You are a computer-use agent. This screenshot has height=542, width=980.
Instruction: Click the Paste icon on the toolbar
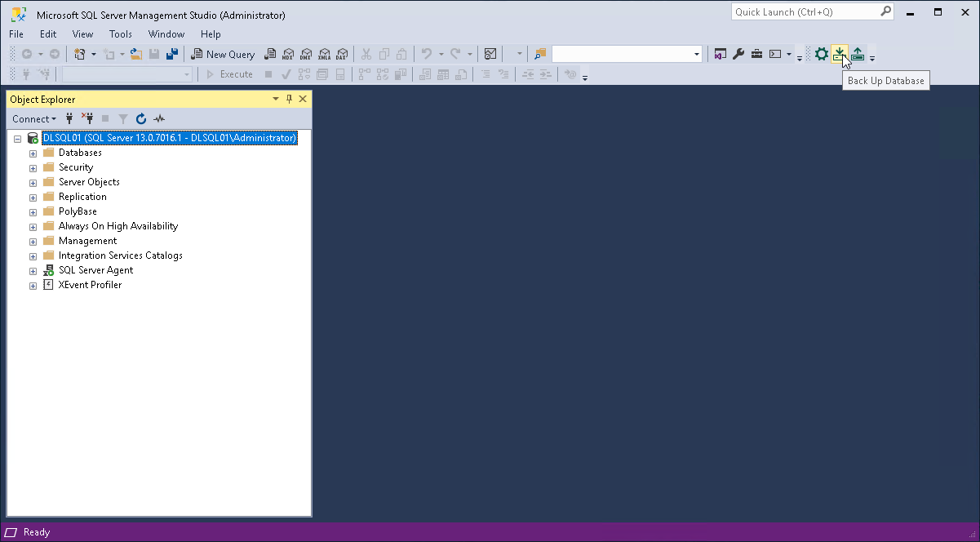401,54
